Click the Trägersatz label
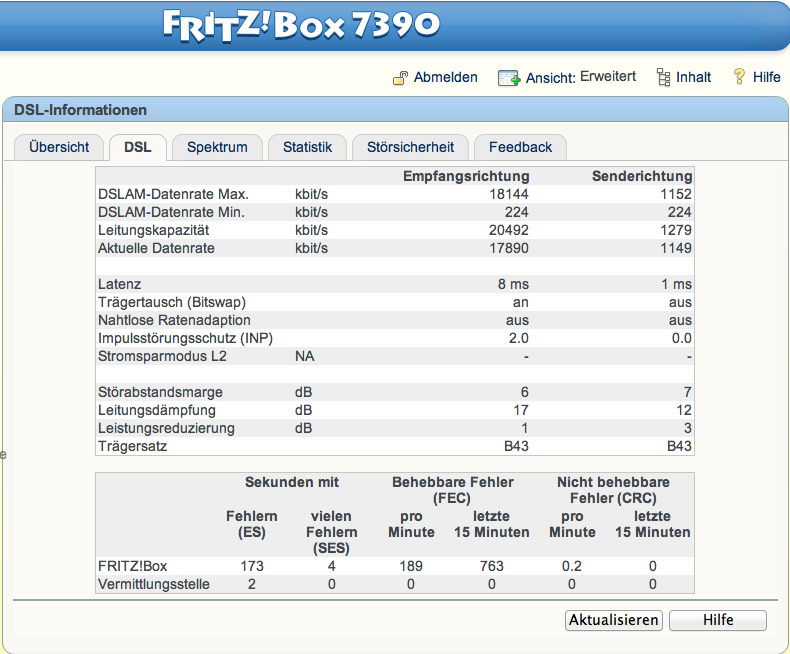790x654 pixels. point(133,446)
